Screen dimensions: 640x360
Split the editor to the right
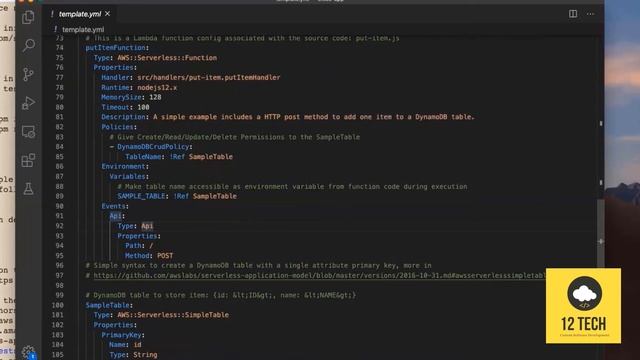coord(573,14)
